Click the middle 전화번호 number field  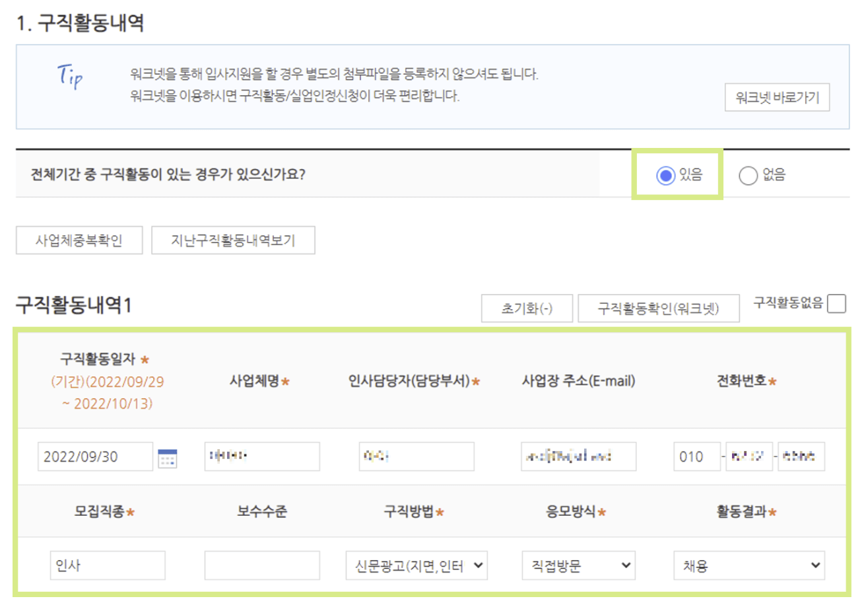(x=750, y=456)
